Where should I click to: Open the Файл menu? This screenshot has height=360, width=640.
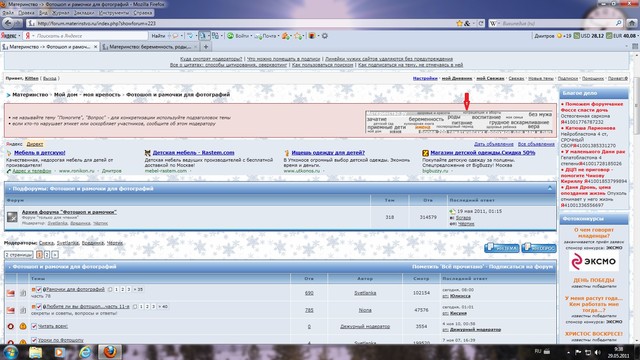click(x=8, y=13)
